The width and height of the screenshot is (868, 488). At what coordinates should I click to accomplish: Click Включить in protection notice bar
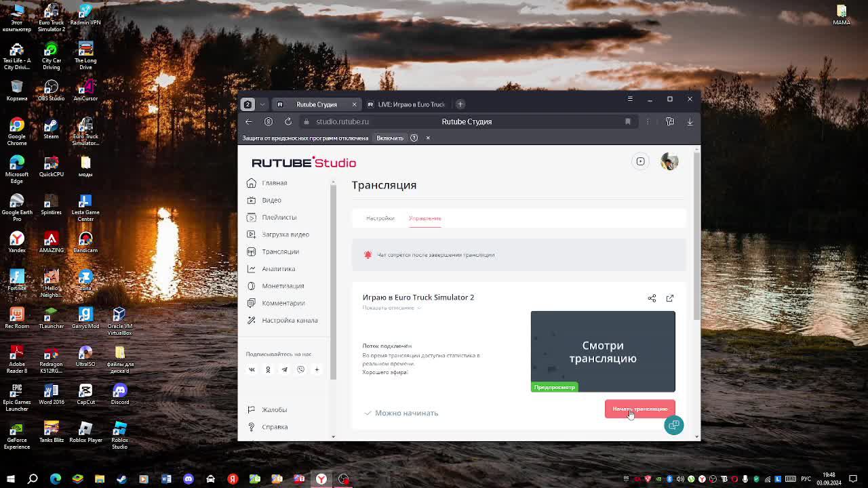(x=390, y=138)
